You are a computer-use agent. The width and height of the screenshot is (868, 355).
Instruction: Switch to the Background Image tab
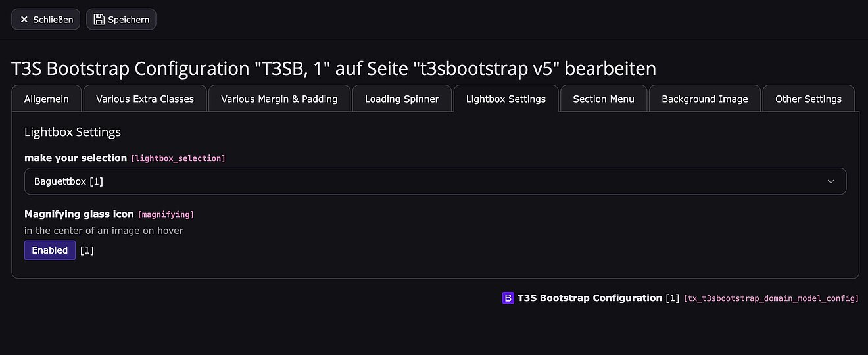pos(705,99)
